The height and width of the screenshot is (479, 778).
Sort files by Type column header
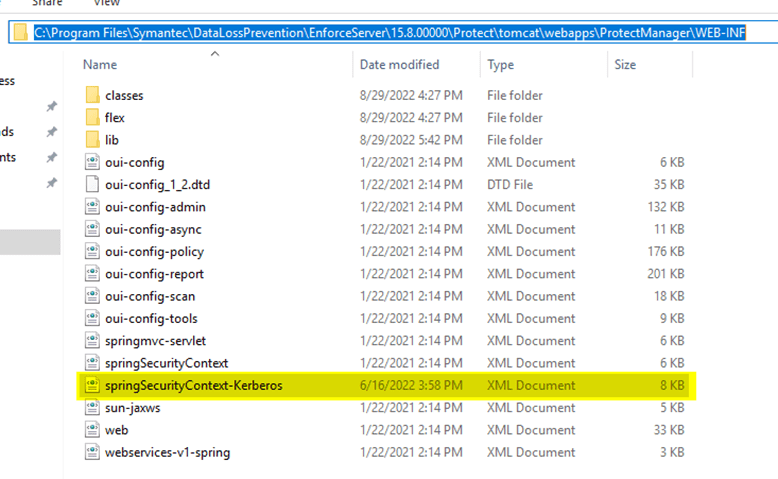[x=500, y=65]
